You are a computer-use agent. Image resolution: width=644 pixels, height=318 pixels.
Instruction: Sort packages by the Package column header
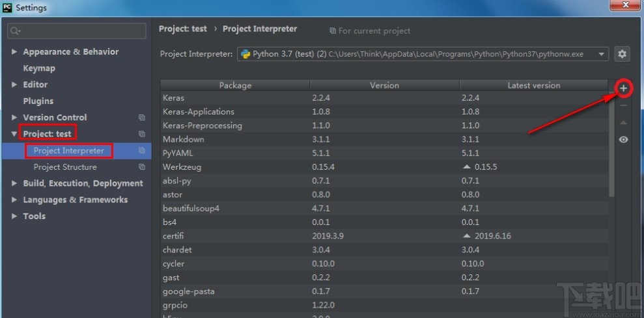pyautogui.click(x=235, y=85)
